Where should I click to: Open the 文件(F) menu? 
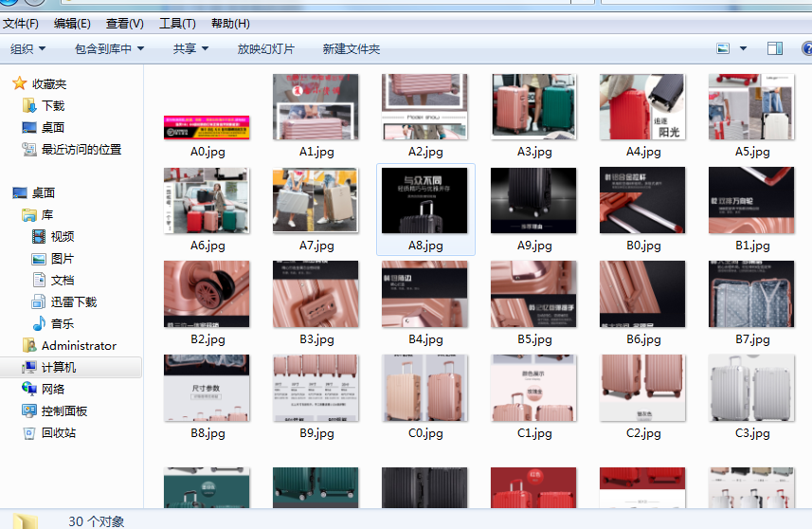(x=21, y=24)
